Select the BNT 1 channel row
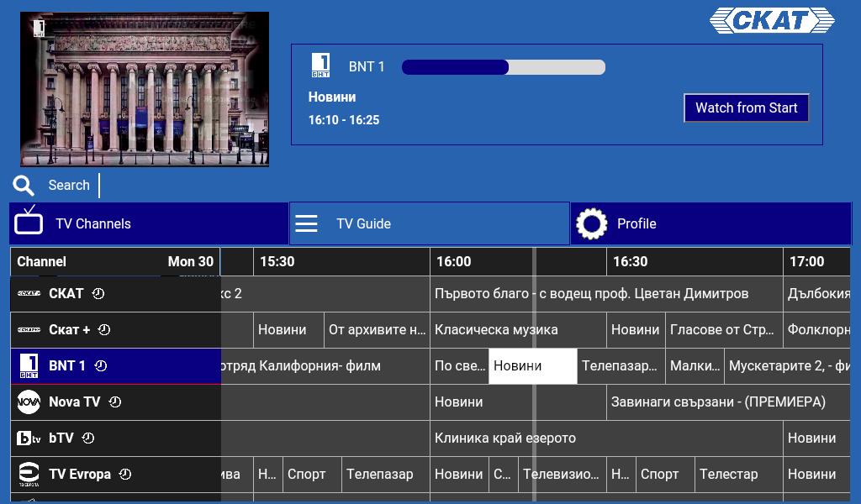861x504 pixels. (116, 365)
